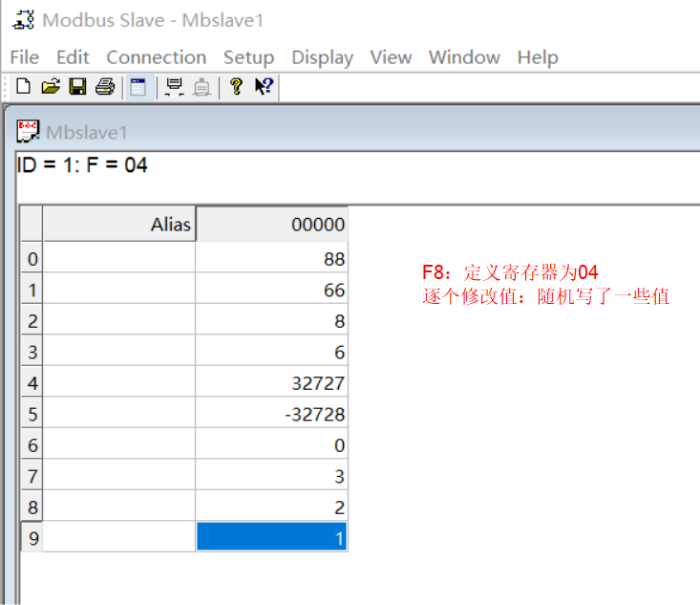
Task: Select register 8 cell with value 2
Action: (x=272, y=507)
